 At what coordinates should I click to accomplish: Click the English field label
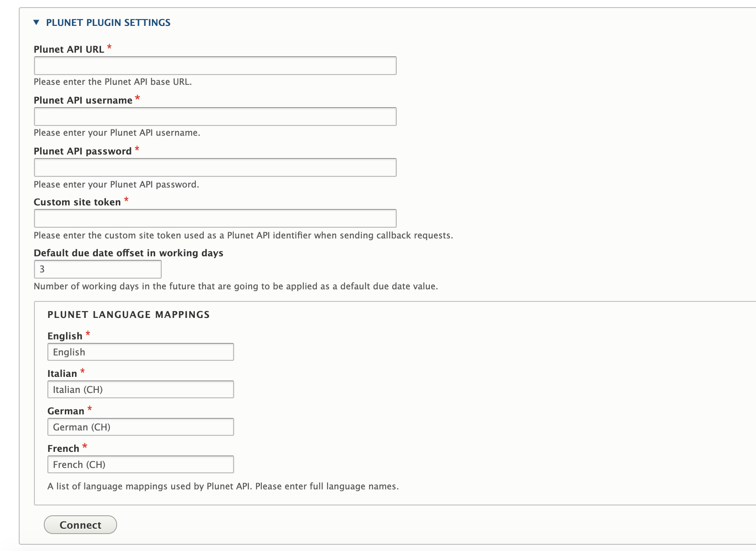(x=64, y=335)
